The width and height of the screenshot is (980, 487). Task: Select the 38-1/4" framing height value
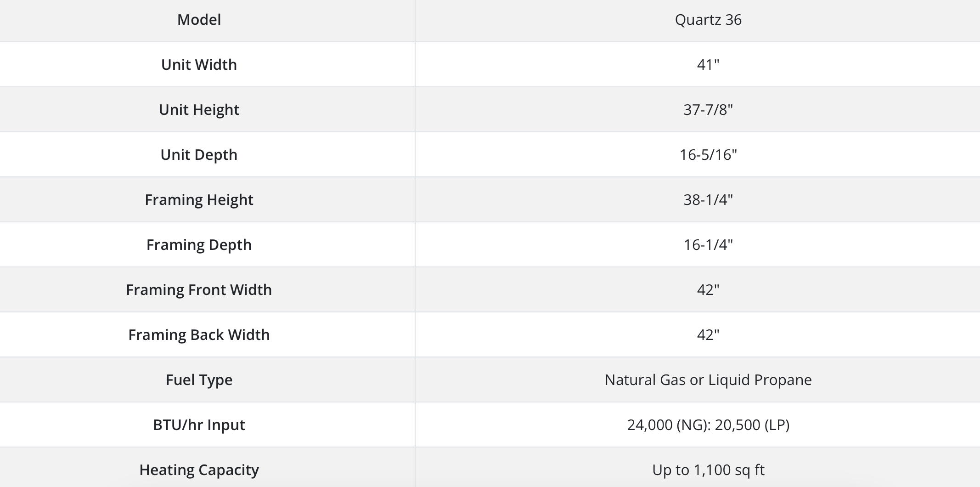pyautogui.click(x=708, y=200)
